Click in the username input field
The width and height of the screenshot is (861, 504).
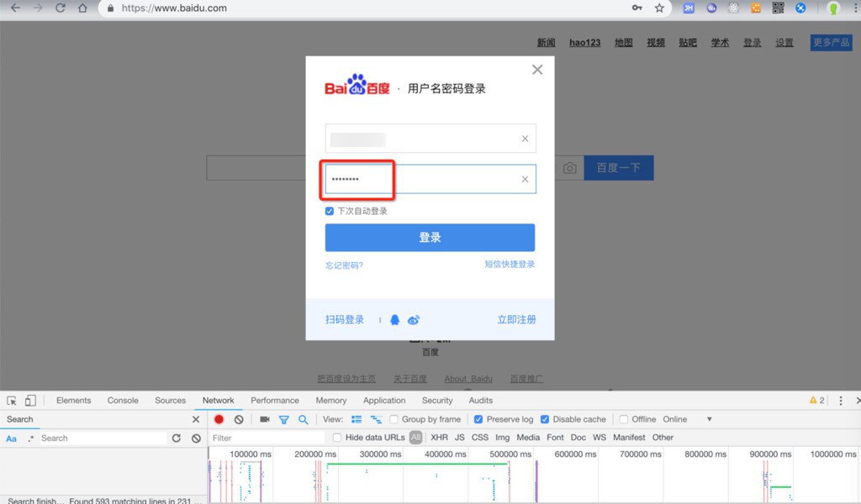pyautogui.click(x=430, y=139)
